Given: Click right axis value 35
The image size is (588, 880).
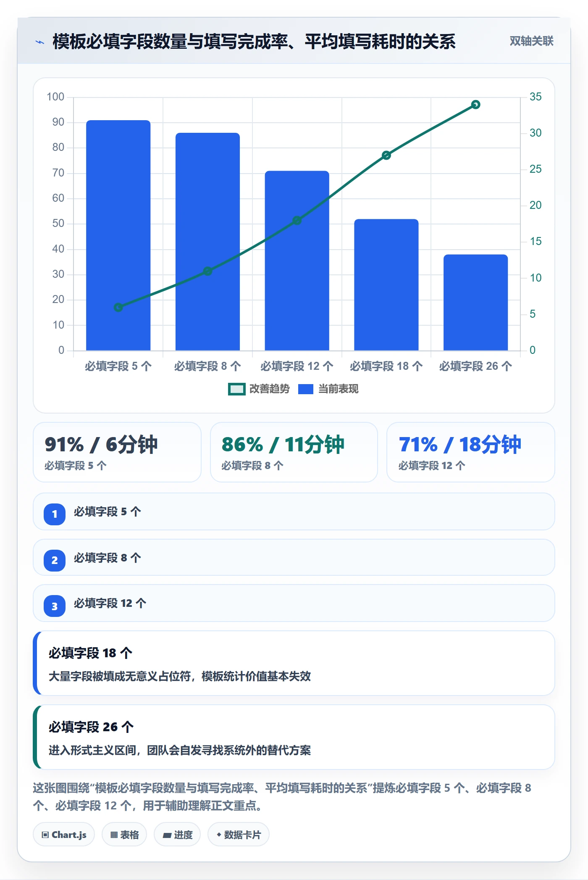Looking at the screenshot, I should coord(535,97).
